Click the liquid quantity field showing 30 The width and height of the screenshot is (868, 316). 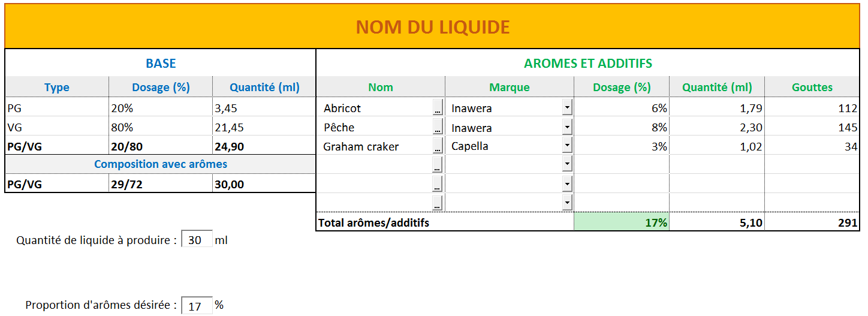click(x=196, y=240)
